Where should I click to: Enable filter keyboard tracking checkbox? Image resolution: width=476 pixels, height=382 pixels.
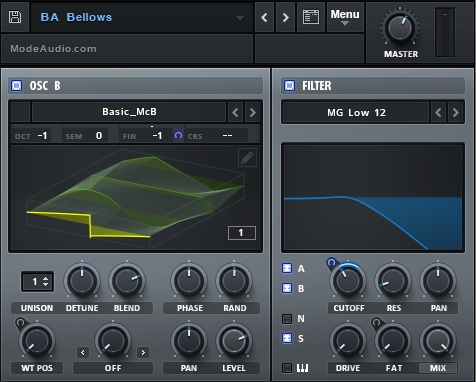[287, 368]
